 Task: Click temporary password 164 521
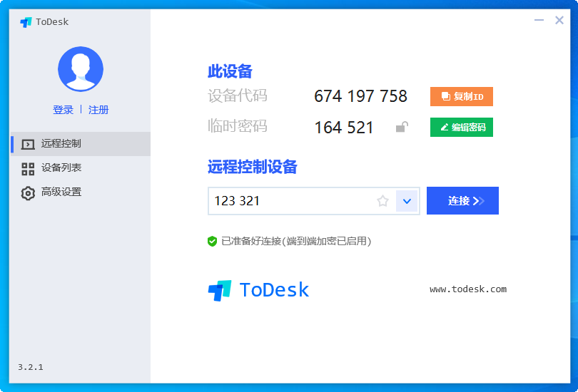click(x=343, y=128)
